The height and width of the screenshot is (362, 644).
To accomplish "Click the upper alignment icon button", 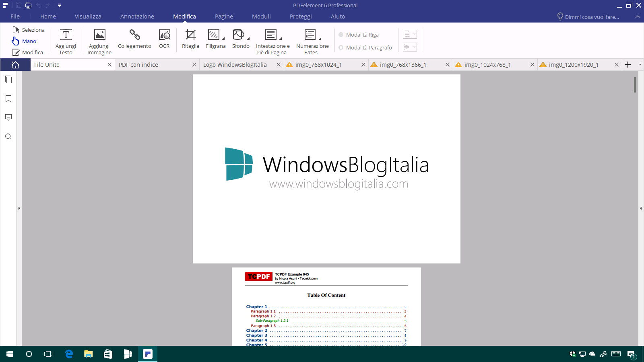I will (410, 34).
